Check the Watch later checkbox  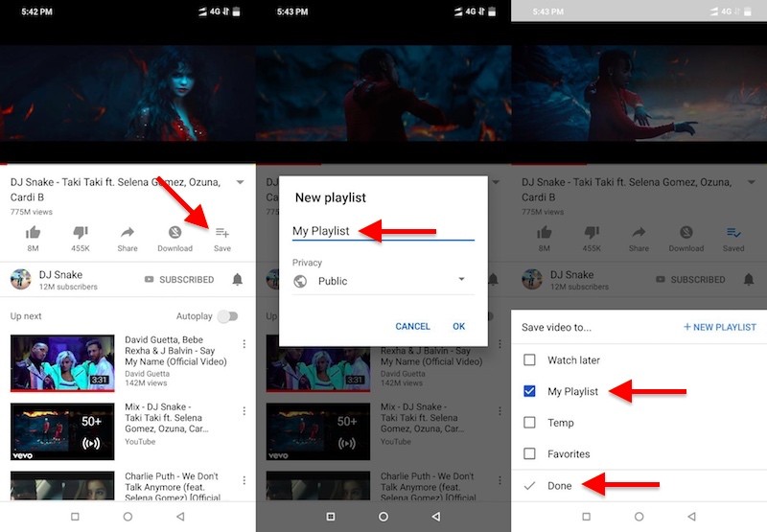[x=529, y=359]
